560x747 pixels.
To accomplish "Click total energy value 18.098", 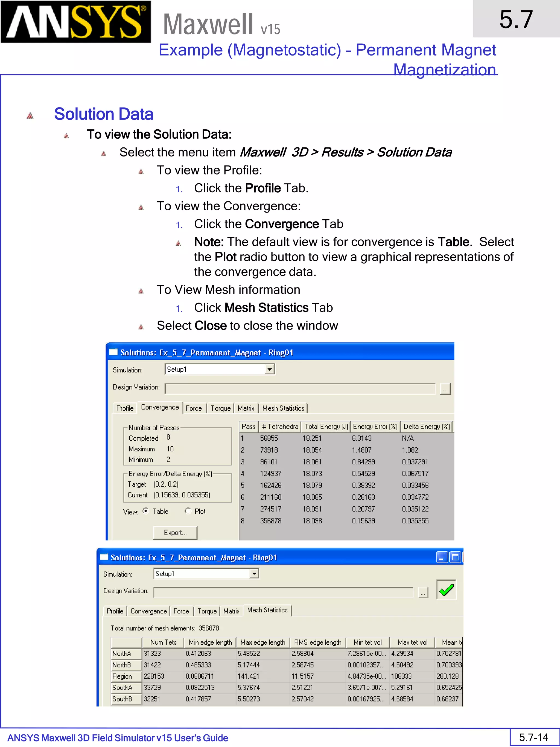I will [312, 521].
